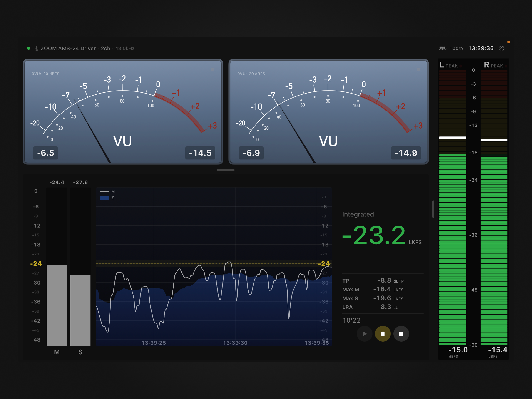This screenshot has width=532, height=399.
Task: Click the Integrated heading label
Action: click(x=358, y=214)
